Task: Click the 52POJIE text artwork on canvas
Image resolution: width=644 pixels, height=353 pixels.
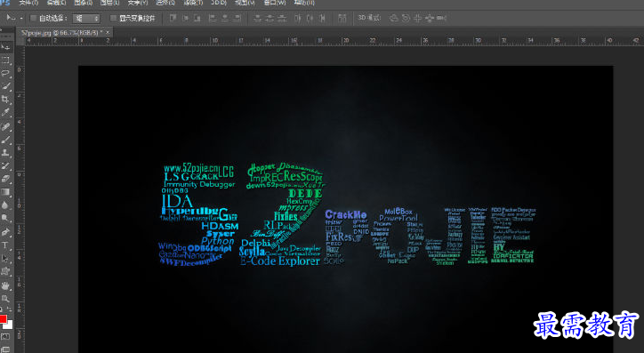Action: [347, 214]
